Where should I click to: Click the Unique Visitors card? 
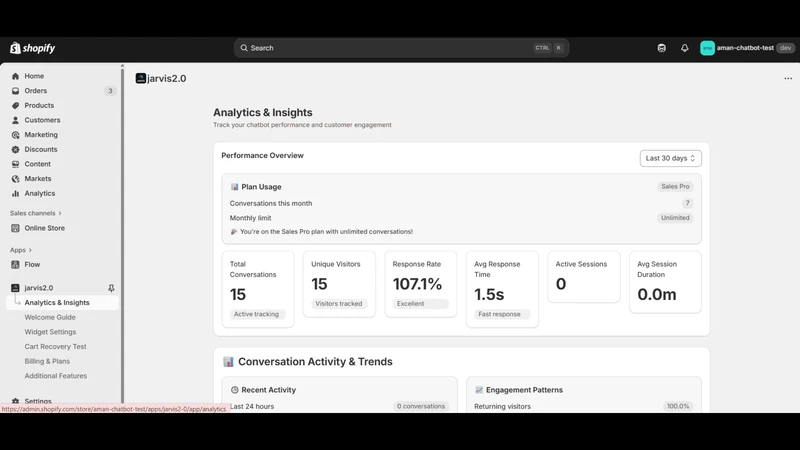point(339,284)
